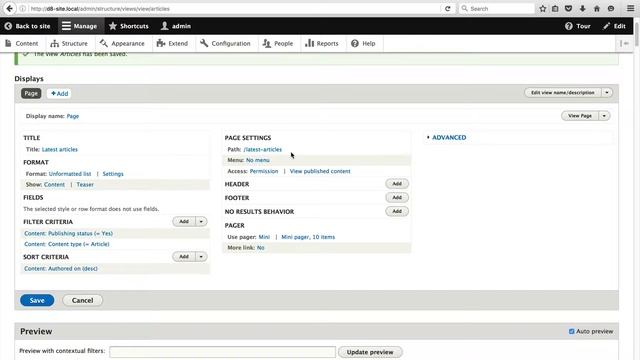Edit the display name Page link

coord(73,116)
